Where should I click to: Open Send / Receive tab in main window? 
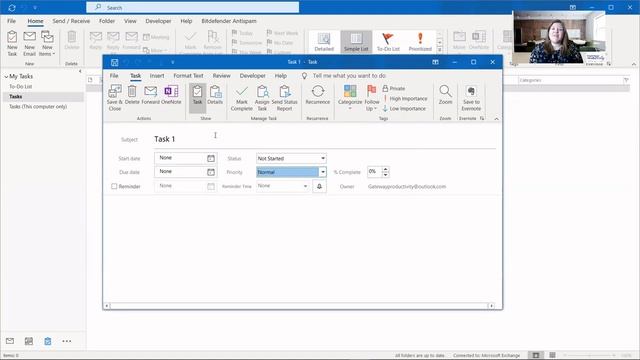[x=71, y=21]
